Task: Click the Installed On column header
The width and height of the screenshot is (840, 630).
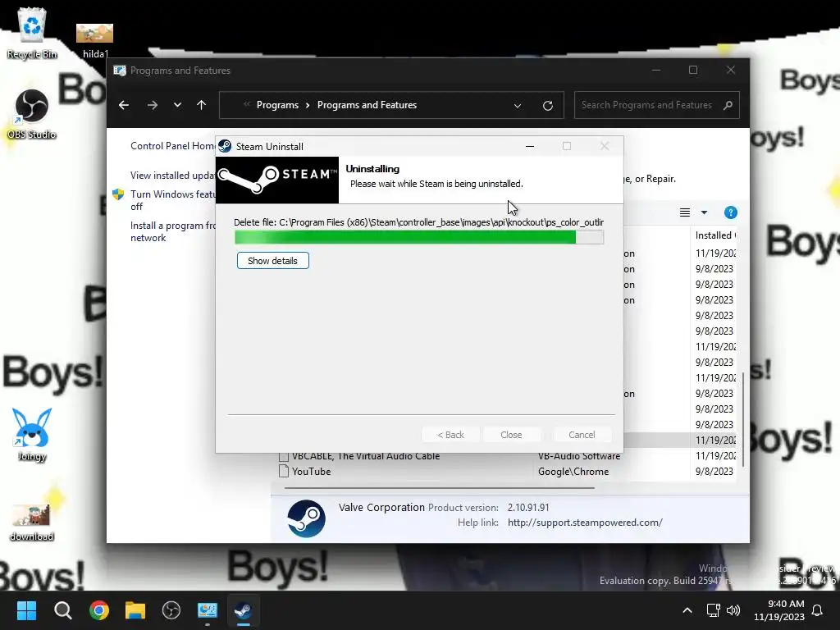Action: [715, 235]
